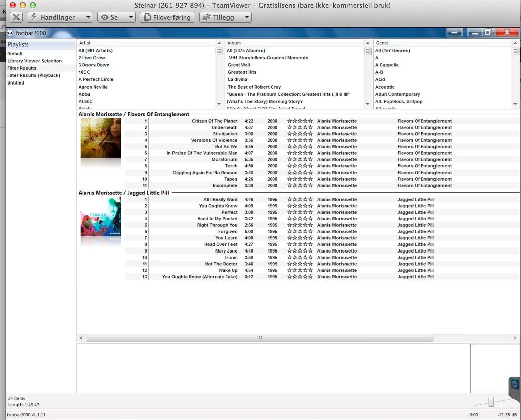Select All (991 Artists) in artist filter
The width and height of the screenshot is (521, 420).
(x=96, y=51)
